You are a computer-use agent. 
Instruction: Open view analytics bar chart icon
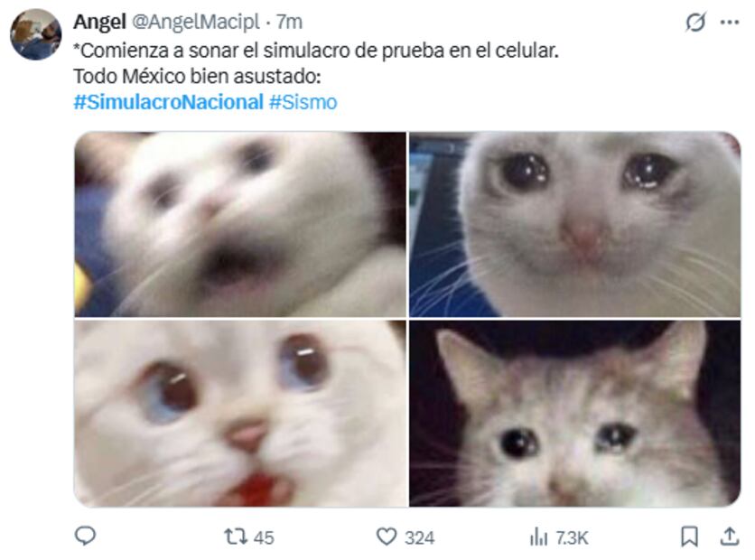pyautogui.click(x=538, y=537)
